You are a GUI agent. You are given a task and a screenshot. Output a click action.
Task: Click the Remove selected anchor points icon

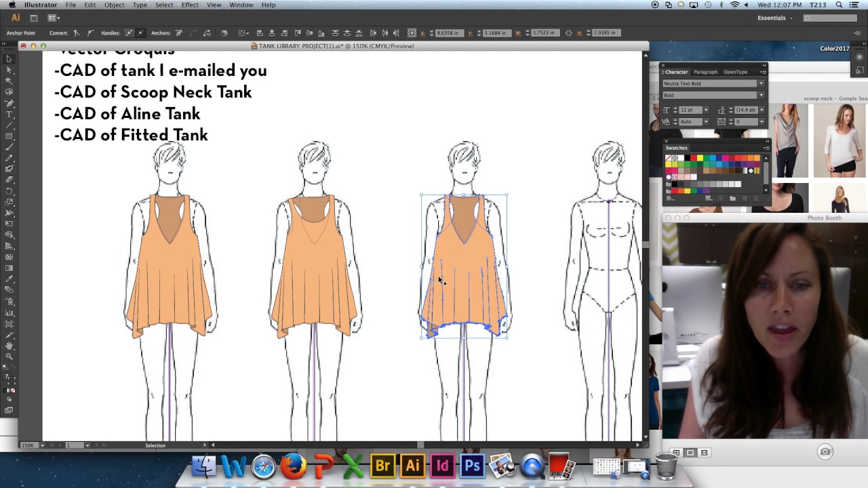[179, 33]
